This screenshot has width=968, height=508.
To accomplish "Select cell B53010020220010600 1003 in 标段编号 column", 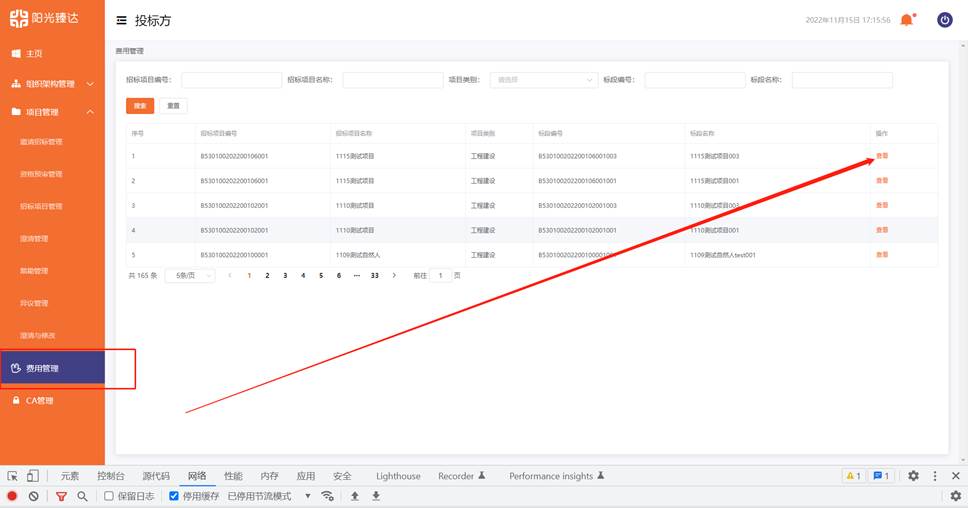I will coord(577,156).
